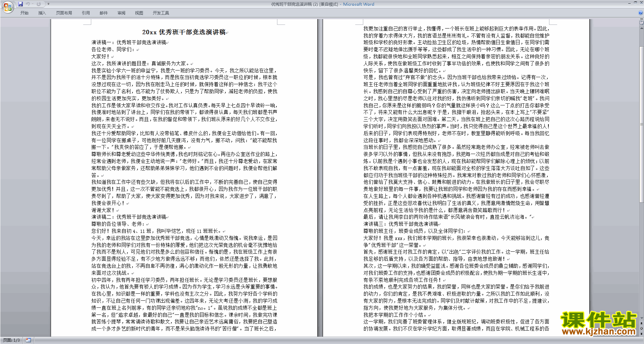Open the 开始 ribbon tab
This screenshot has height=344, width=644.
(x=24, y=13)
